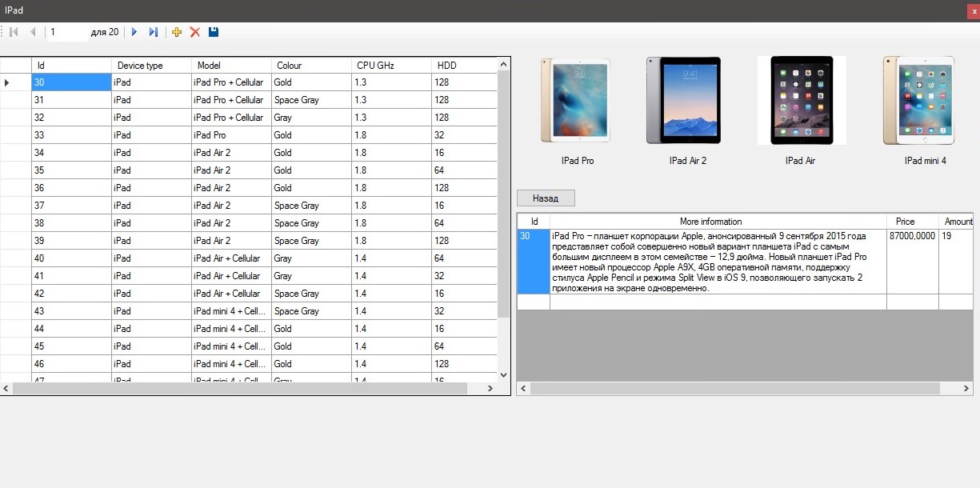Select Id cell 31
This screenshot has width=980, height=488.
[71, 100]
